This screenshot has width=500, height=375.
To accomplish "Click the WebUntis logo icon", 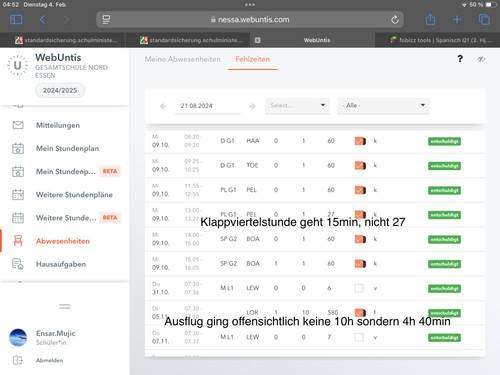I will coord(17,66).
